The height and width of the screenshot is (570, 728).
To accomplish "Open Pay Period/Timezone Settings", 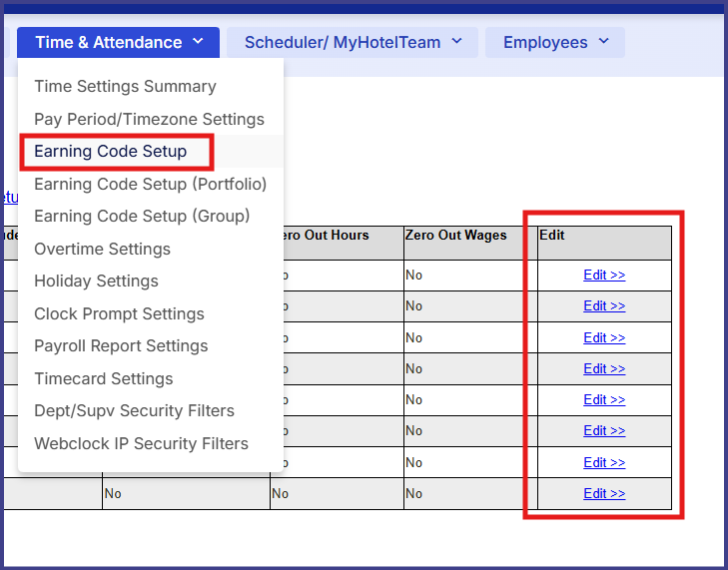I will tap(149, 119).
